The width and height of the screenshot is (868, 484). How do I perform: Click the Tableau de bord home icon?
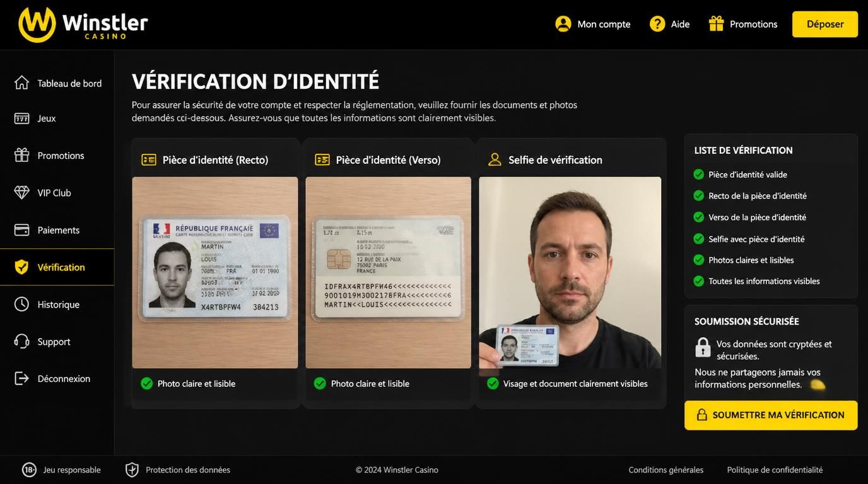point(22,83)
